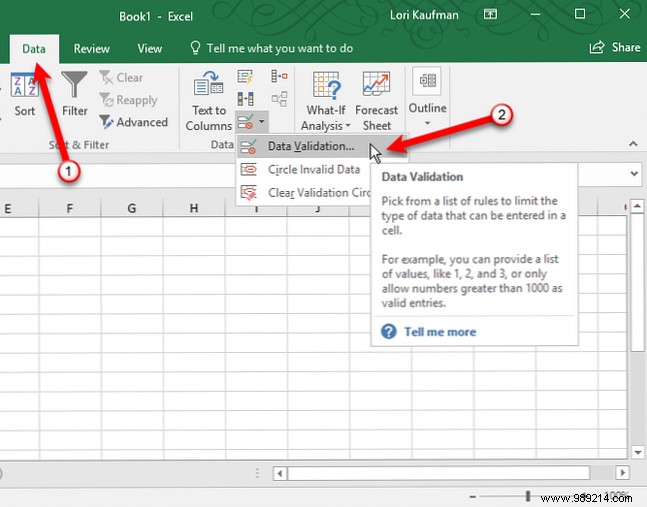The width and height of the screenshot is (647, 507).
Task: Click the Flash Fill icon
Action: click(246, 77)
